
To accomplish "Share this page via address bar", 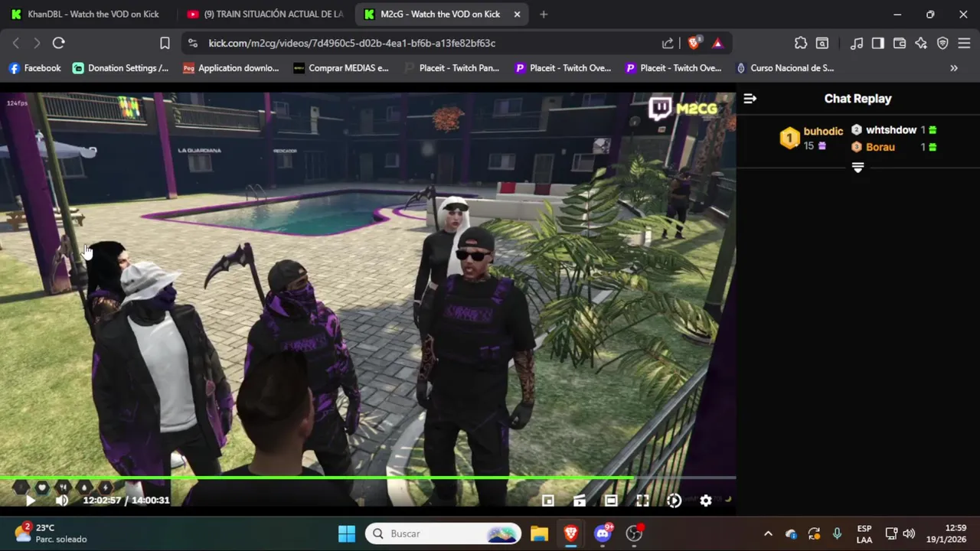I will tap(668, 43).
